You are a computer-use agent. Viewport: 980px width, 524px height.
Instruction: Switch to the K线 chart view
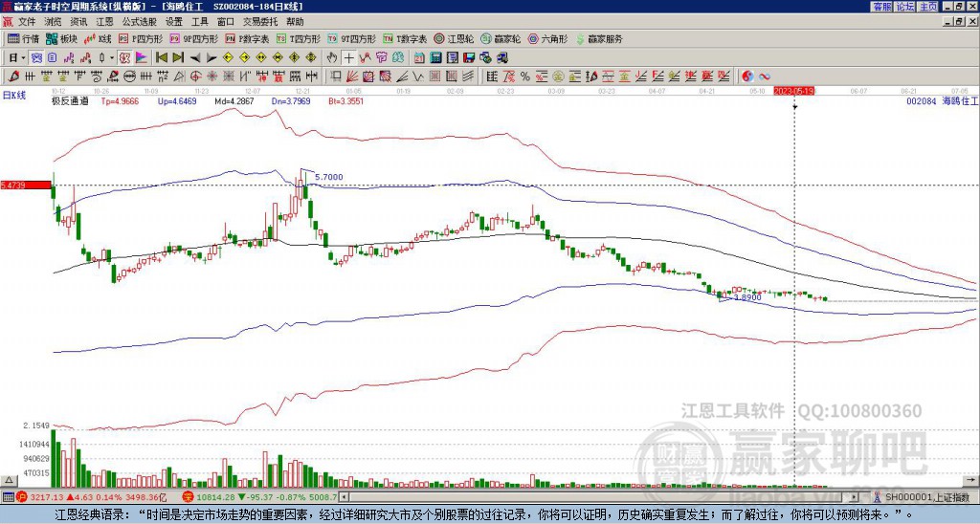point(97,38)
